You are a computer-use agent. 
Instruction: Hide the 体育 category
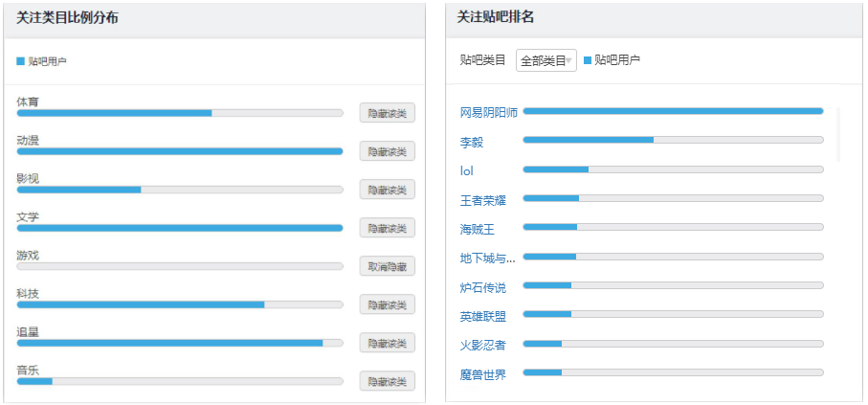387,113
